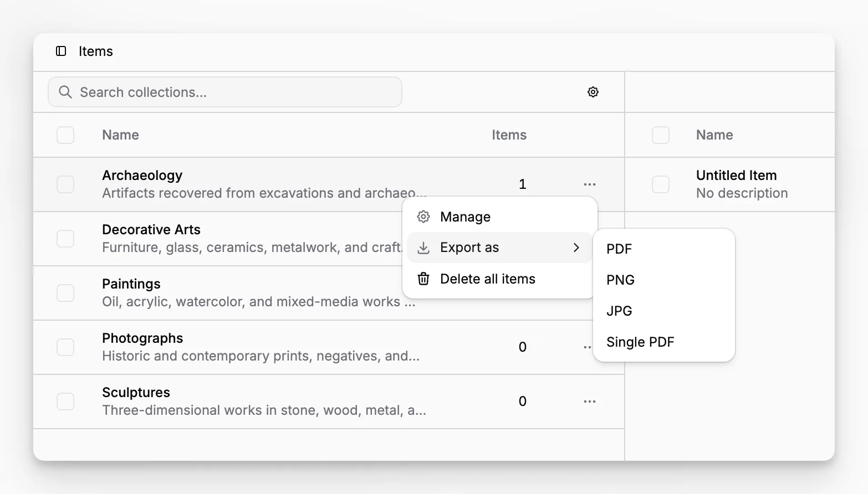The width and height of the screenshot is (868, 494).
Task: Select all collections header checkbox
Action: click(x=65, y=135)
